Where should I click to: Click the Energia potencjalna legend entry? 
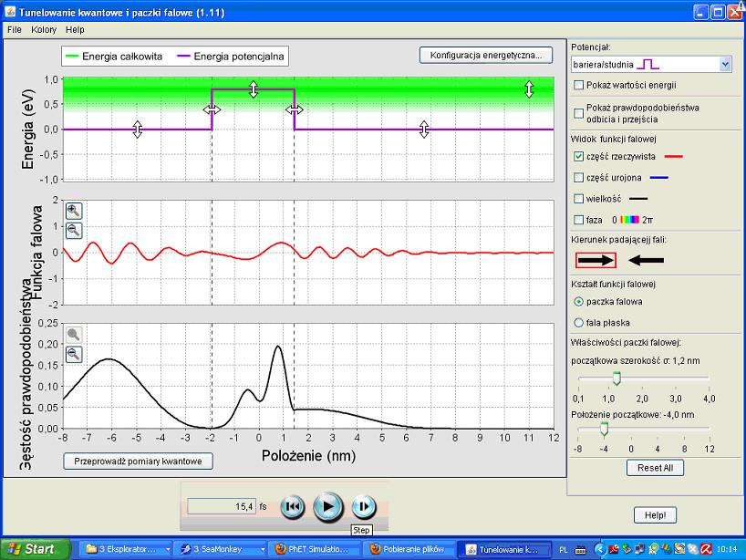[x=232, y=57]
